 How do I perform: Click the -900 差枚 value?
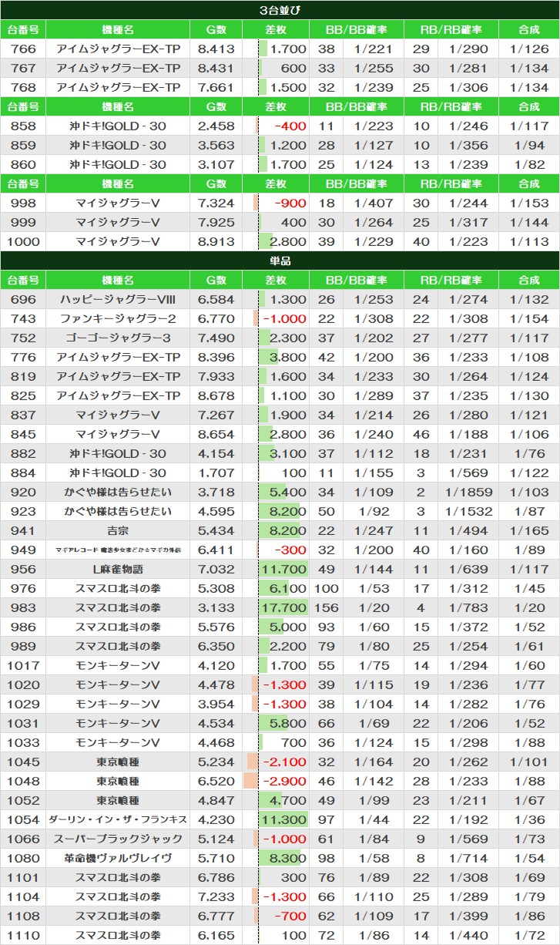[290, 203]
